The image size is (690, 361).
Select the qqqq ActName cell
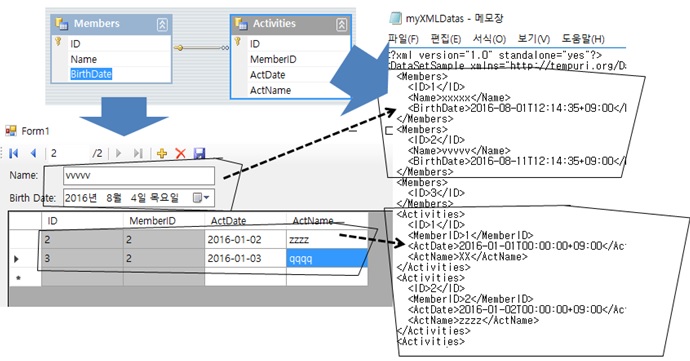pyautogui.click(x=327, y=258)
